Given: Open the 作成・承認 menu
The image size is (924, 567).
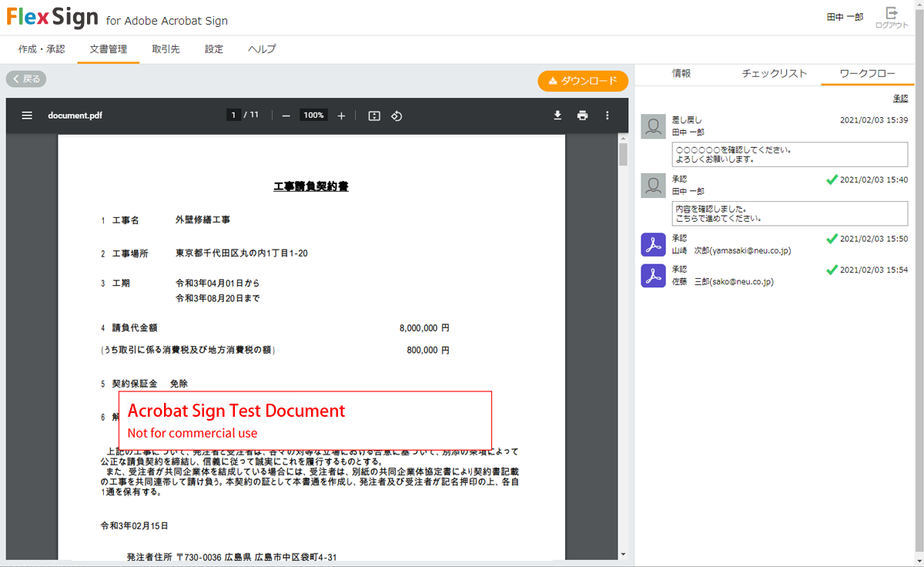Looking at the screenshot, I should click(42, 49).
